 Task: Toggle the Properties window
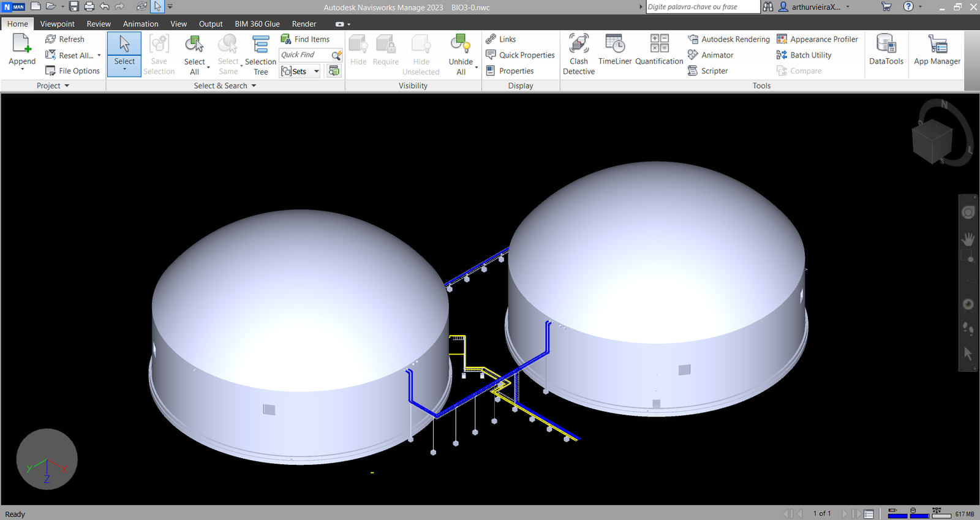[x=510, y=71]
